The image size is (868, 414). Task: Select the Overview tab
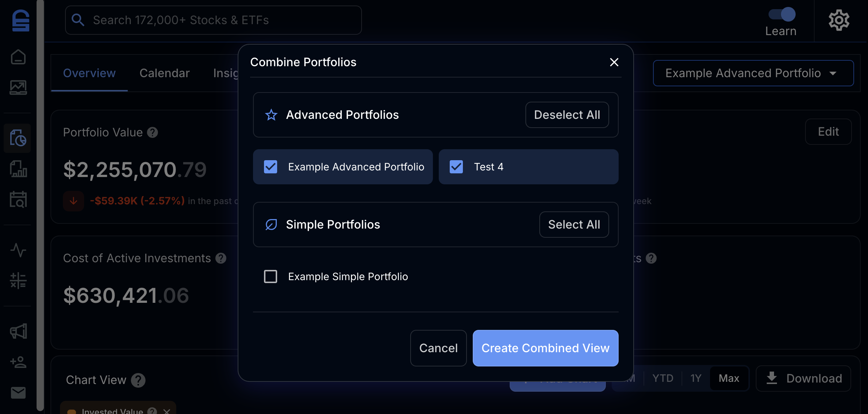[x=89, y=73]
